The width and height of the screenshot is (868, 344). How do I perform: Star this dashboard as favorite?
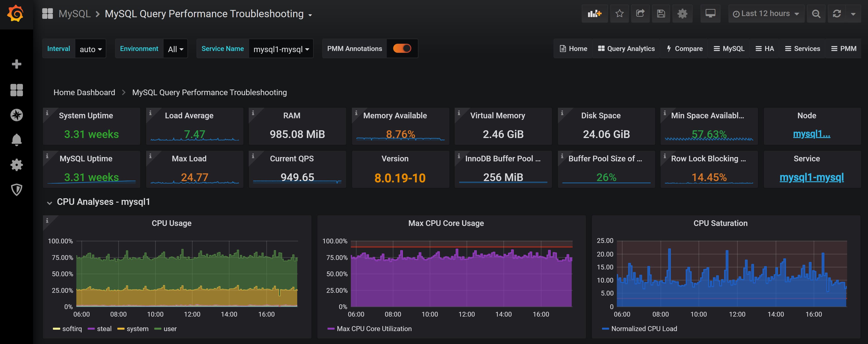click(x=619, y=13)
